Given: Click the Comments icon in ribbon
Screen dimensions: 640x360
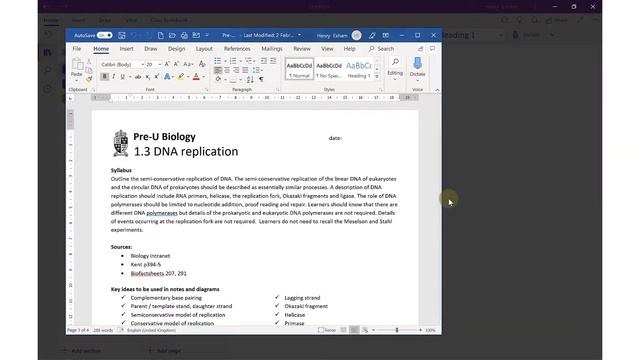Looking at the screenshot, I should point(433,49).
